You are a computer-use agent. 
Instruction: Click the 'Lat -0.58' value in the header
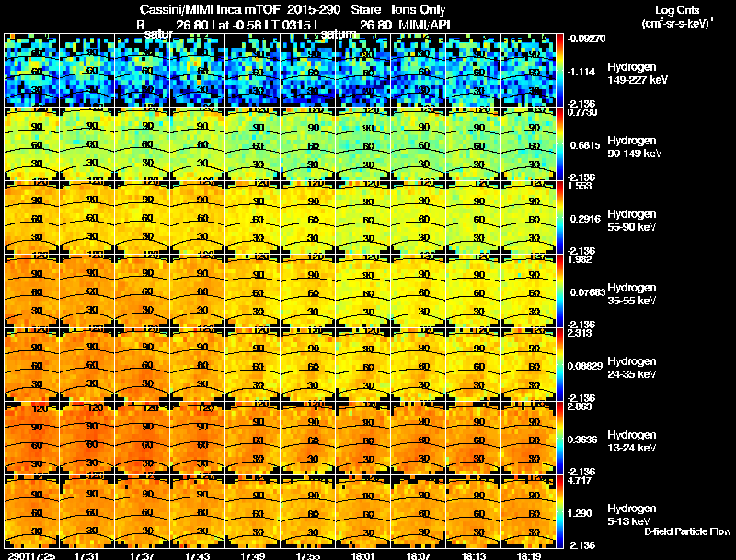tap(236, 26)
